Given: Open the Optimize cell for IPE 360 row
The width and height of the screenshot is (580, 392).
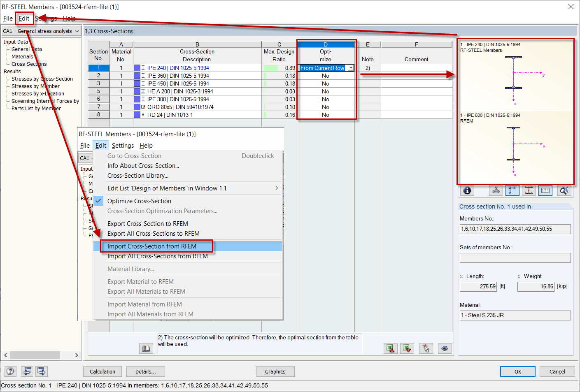Looking at the screenshot, I should tap(326, 76).
